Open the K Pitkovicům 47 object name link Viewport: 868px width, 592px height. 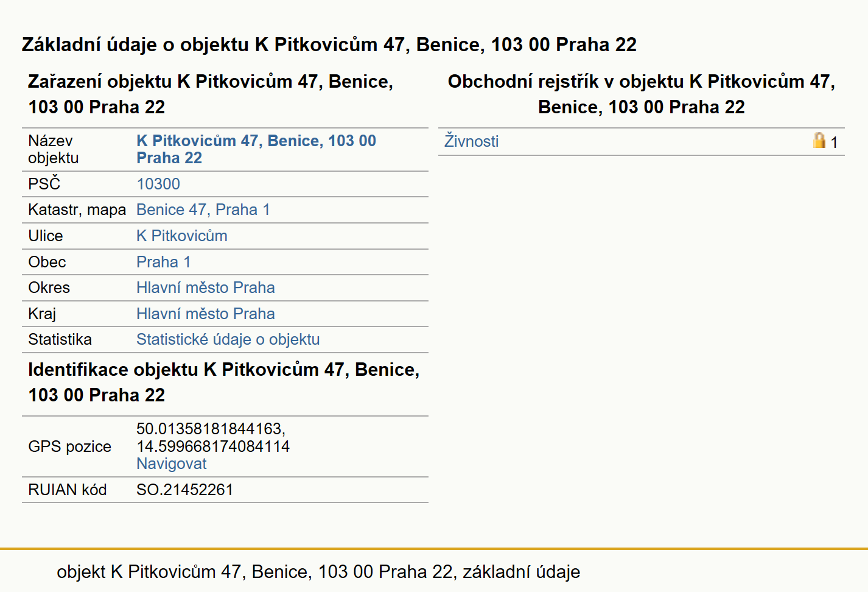click(x=256, y=149)
